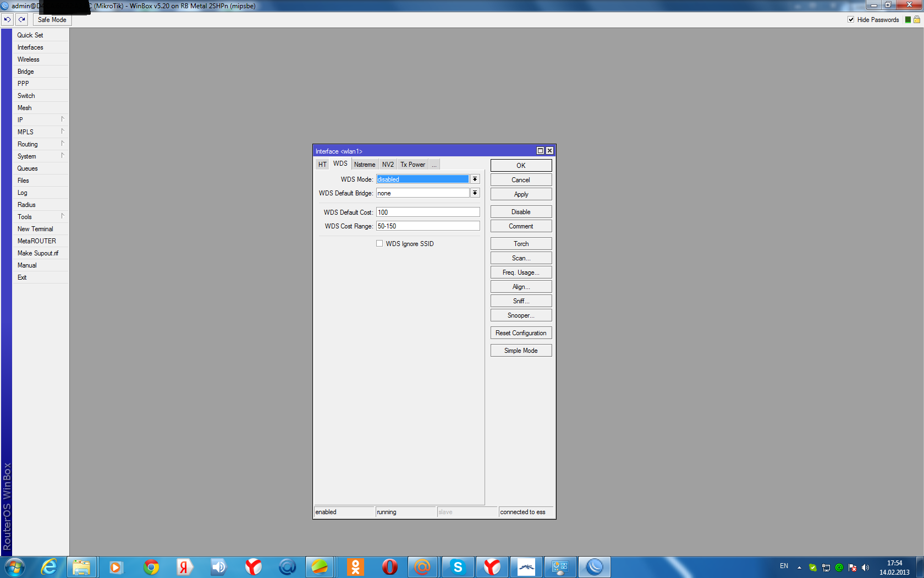The width and height of the screenshot is (924, 578).
Task: Click the EN language indicator
Action: [x=784, y=566]
